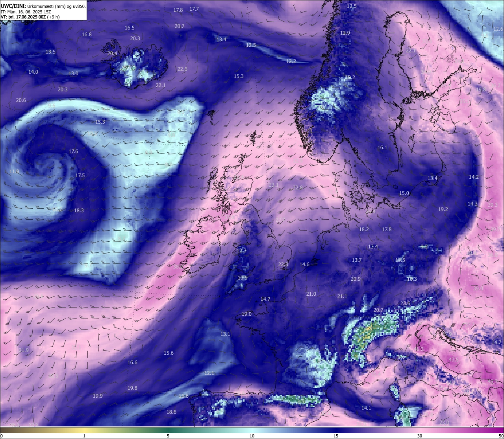Click the map value 14.0

[x=33, y=72]
